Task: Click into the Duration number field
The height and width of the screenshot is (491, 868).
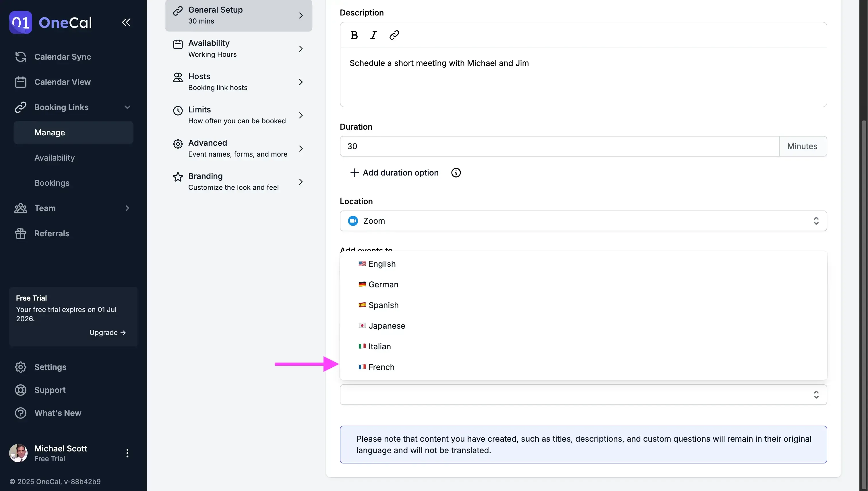Action: [x=559, y=146]
